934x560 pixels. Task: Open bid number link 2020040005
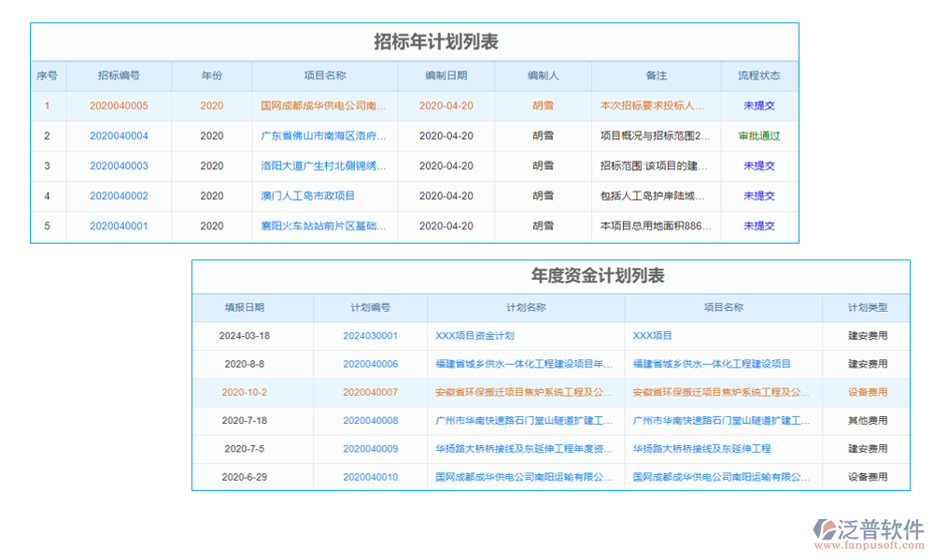(x=121, y=105)
